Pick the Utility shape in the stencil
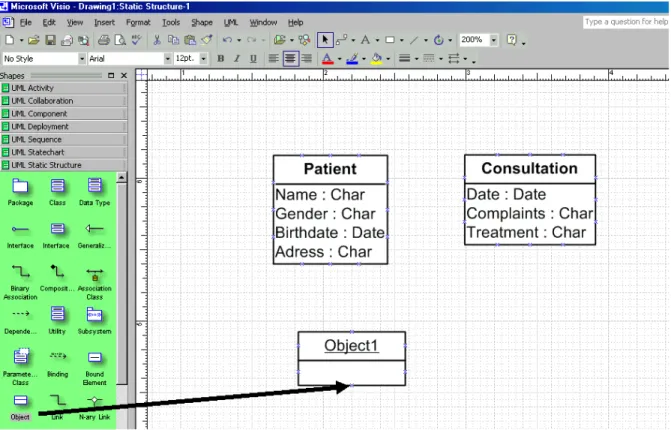The height and width of the screenshot is (430, 671). click(x=57, y=320)
